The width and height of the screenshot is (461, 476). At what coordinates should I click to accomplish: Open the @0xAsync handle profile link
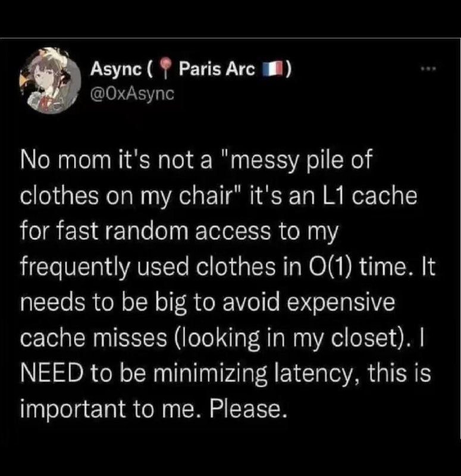[x=132, y=94]
